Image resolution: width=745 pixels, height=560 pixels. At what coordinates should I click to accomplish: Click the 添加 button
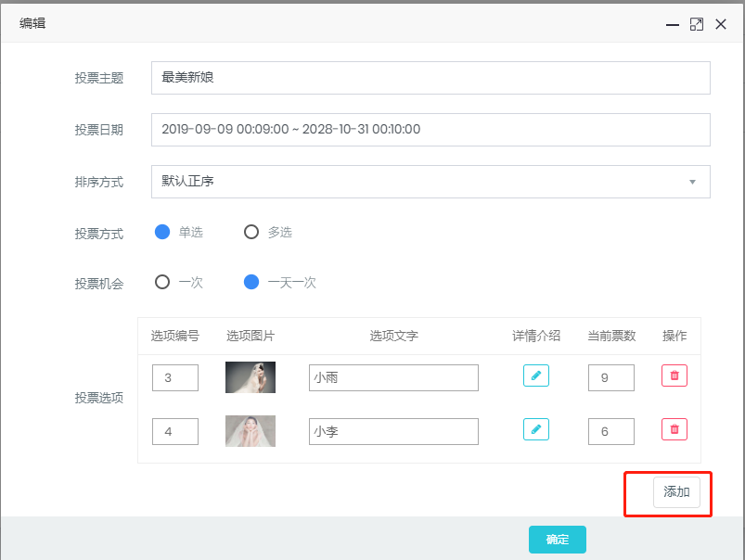[x=676, y=492]
